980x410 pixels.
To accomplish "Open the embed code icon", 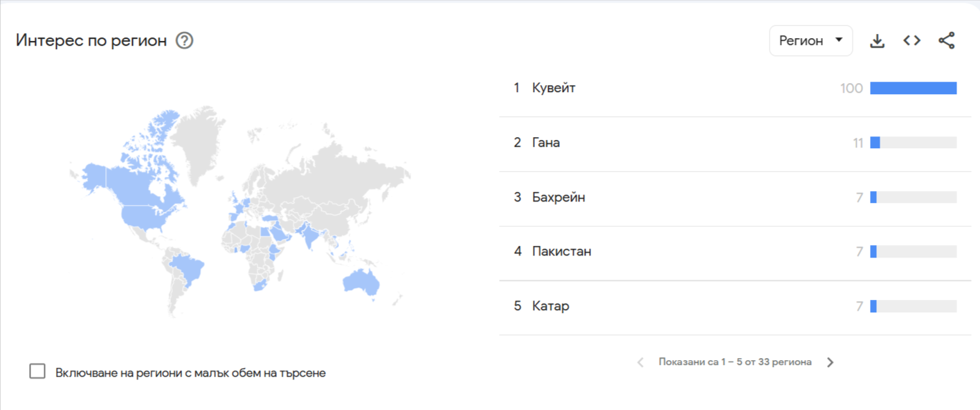I will click(911, 41).
